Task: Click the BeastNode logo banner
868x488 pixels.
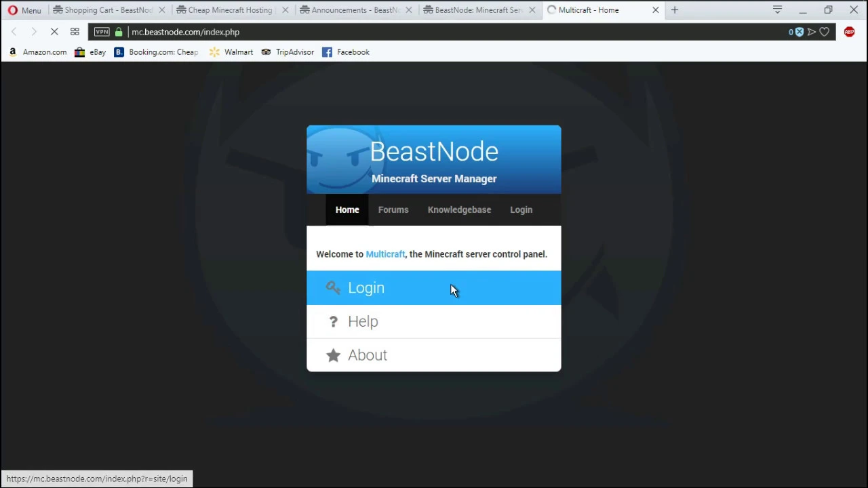Action: click(434, 159)
